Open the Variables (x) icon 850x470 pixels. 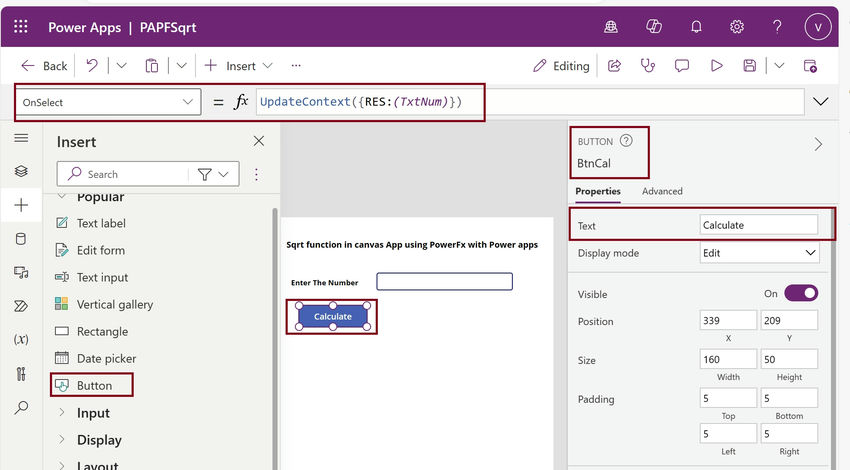[x=21, y=339]
